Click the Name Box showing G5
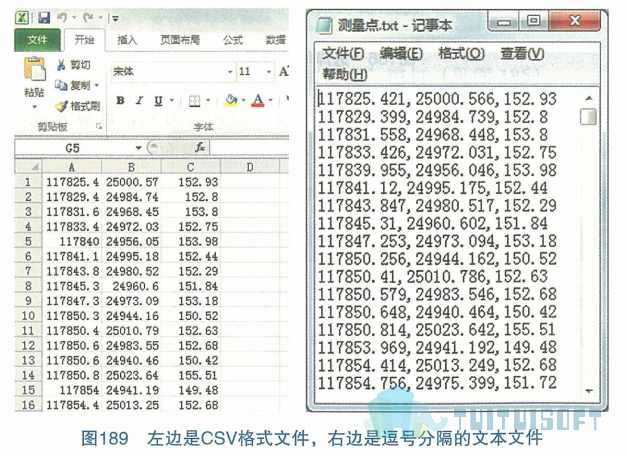 74,148
